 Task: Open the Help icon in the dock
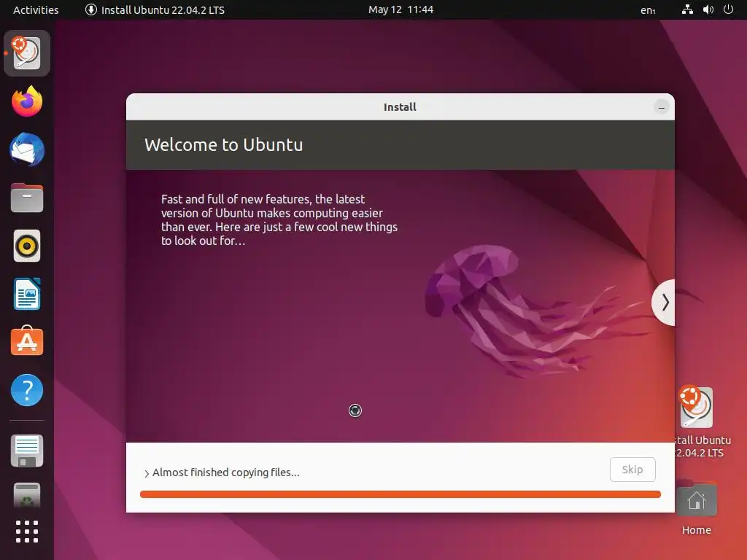pyautogui.click(x=27, y=390)
